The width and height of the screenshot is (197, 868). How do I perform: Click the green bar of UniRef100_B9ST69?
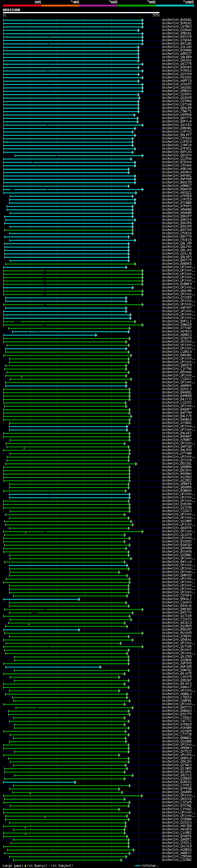click(69, 230)
